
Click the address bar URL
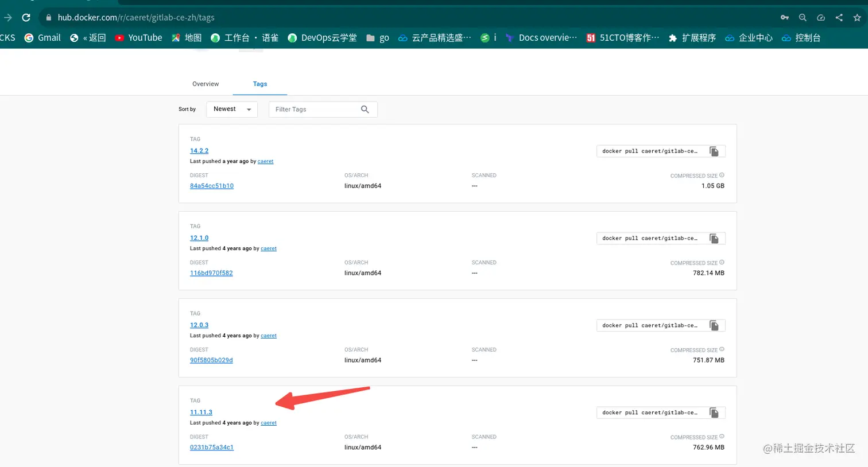[x=136, y=18]
